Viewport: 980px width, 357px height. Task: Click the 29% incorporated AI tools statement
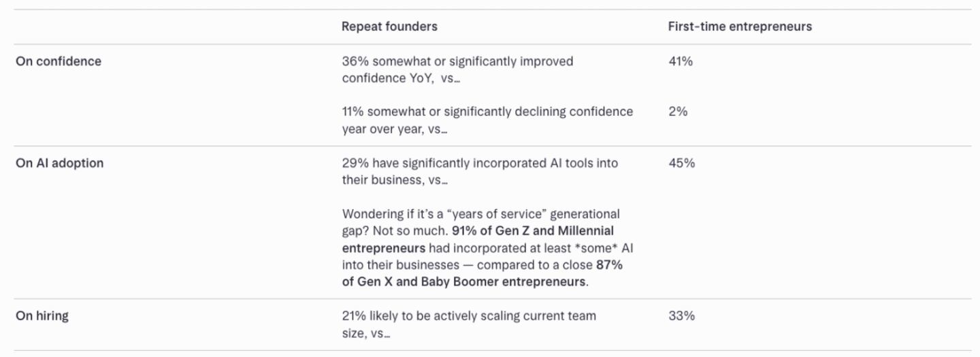pyautogui.click(x=480, y=164)
